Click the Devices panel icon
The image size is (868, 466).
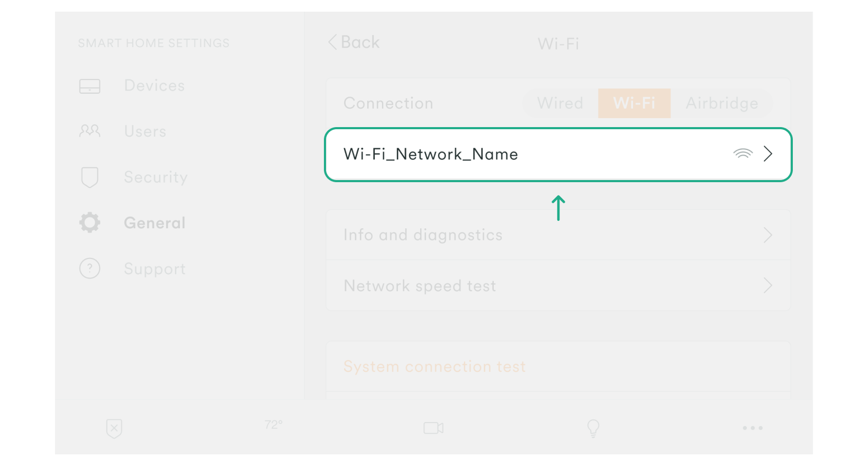click(89, 86)
